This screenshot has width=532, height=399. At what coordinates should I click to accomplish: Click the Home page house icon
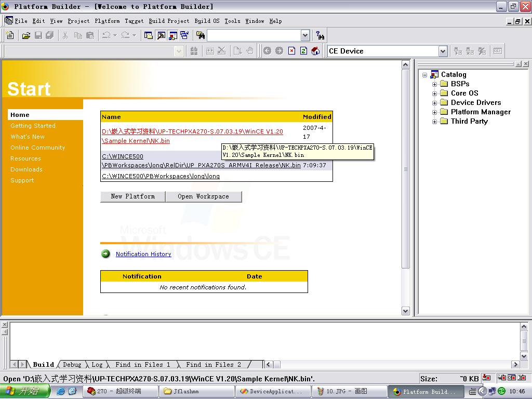click(315, 51)
